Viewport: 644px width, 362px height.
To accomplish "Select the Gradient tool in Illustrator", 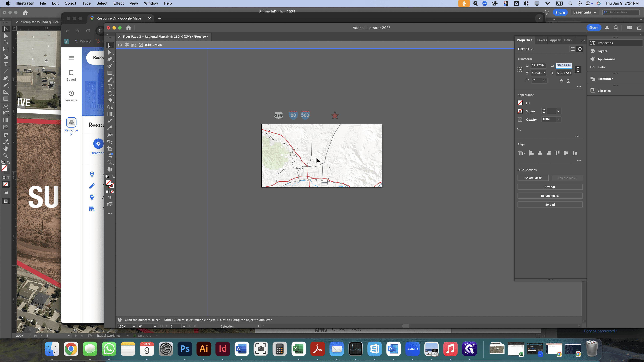I will tap(110, 114).
